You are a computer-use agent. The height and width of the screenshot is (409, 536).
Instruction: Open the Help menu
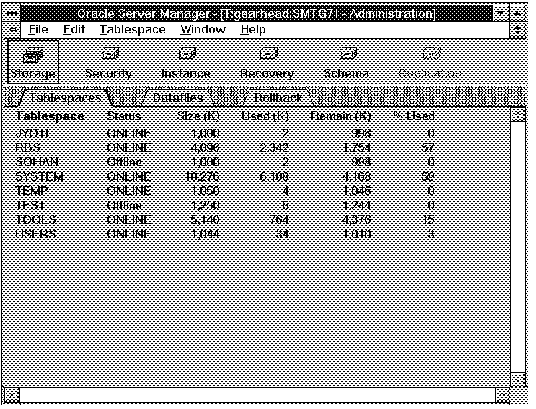(253, 30)
